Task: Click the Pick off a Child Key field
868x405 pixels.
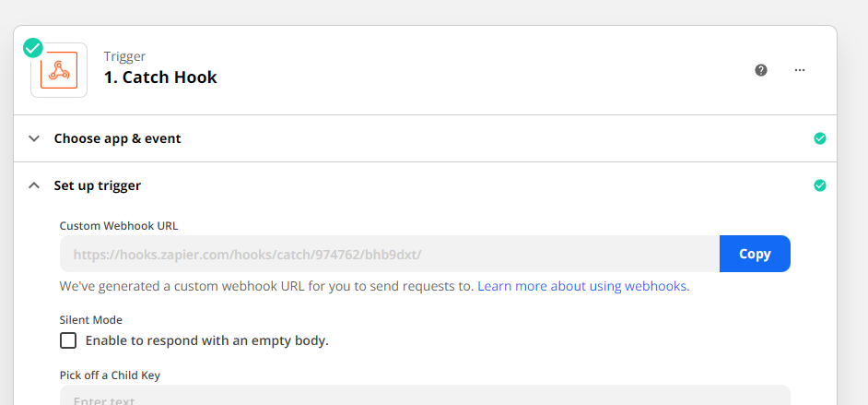Action: 425,395
